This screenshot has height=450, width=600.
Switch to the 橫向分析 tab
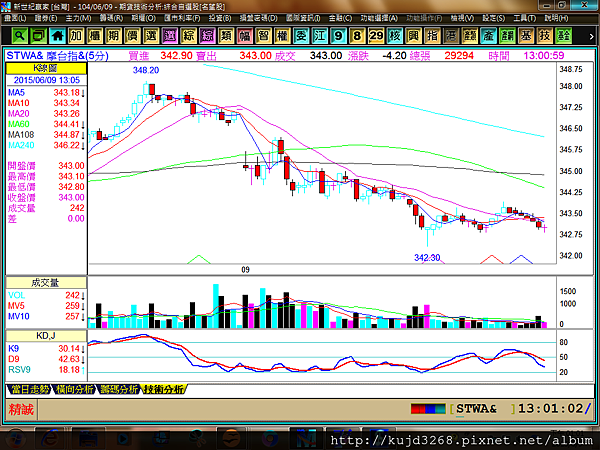point(74,389)
